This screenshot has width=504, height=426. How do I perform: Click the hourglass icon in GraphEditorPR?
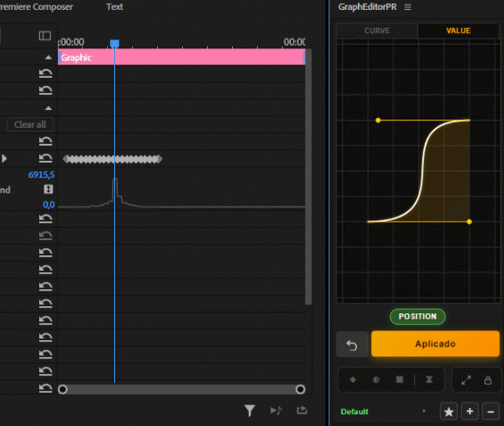(x=429, y=380)
